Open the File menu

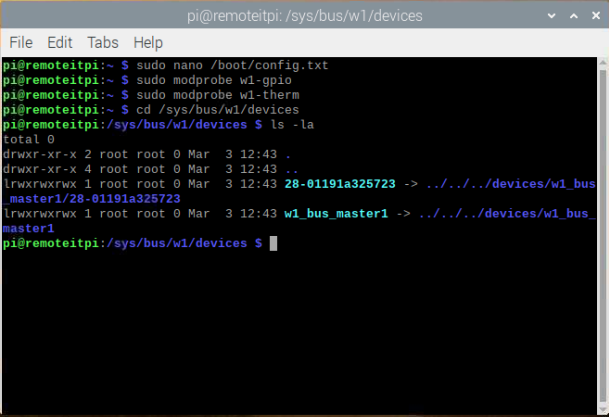[x=21, y=43]
